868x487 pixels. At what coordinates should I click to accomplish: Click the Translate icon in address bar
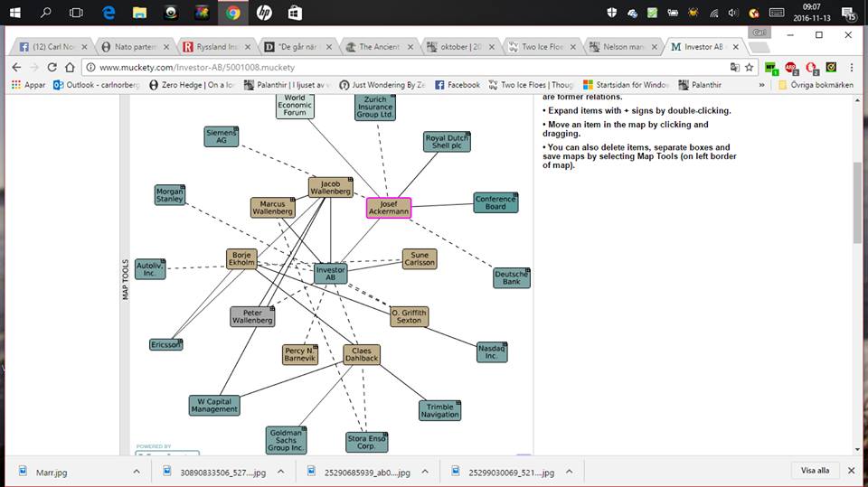tap(733, 67)
